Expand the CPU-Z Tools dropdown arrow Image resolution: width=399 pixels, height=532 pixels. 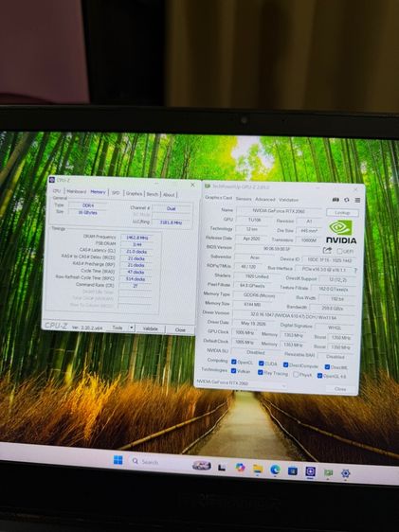click(x=132, y=328)
